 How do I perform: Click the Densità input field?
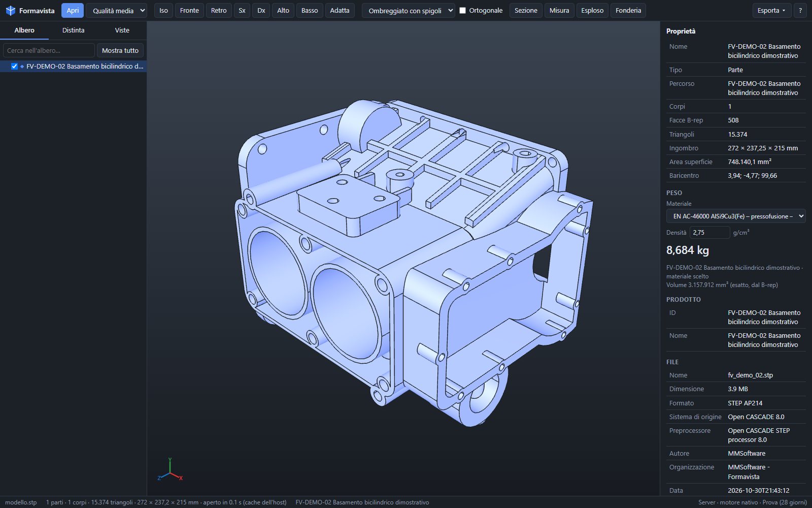point(709,232)
